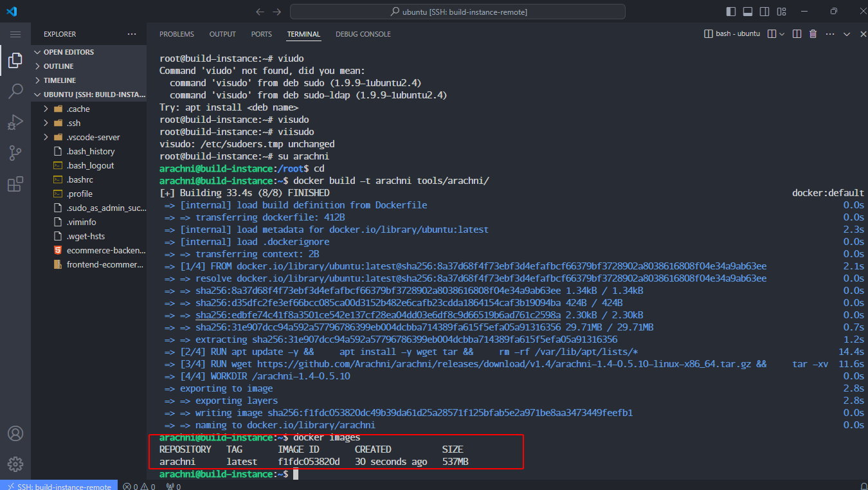Open the .bashrc file
The image size is (868, 490).
89,179
